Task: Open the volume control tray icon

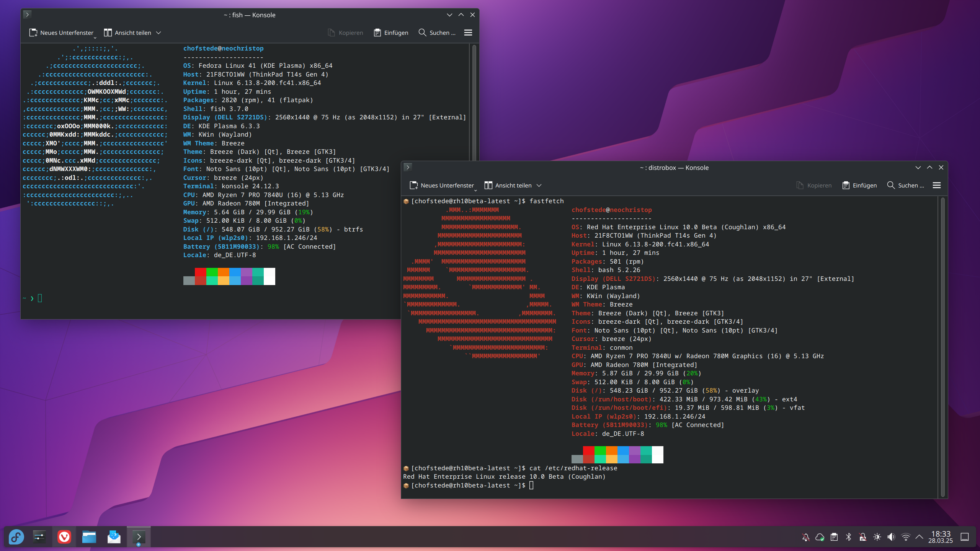Action: [891, 537]
